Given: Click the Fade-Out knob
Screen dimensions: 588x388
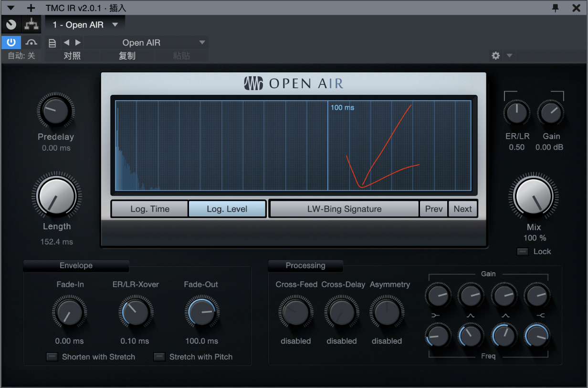Looking at the screenshot, I should point(201,313).
